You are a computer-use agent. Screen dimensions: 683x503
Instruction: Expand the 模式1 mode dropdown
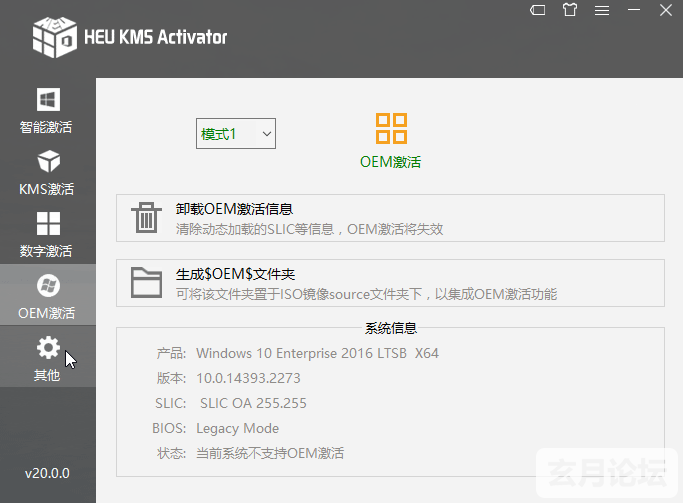pos(236,133)
